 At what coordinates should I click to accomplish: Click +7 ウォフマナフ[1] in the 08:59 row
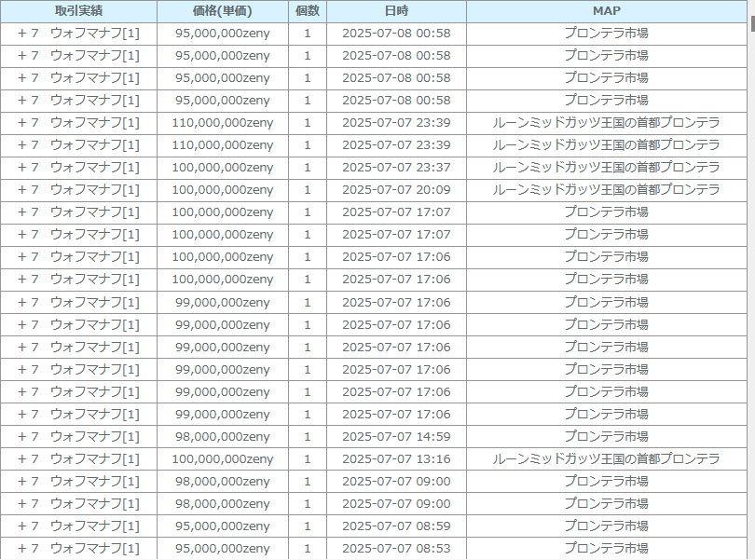point(78,526)
